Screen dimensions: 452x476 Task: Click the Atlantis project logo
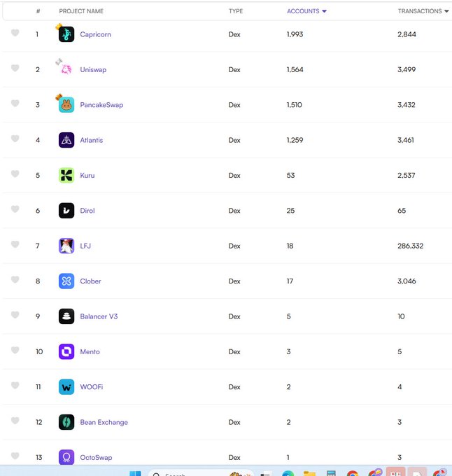coord(66,140)
